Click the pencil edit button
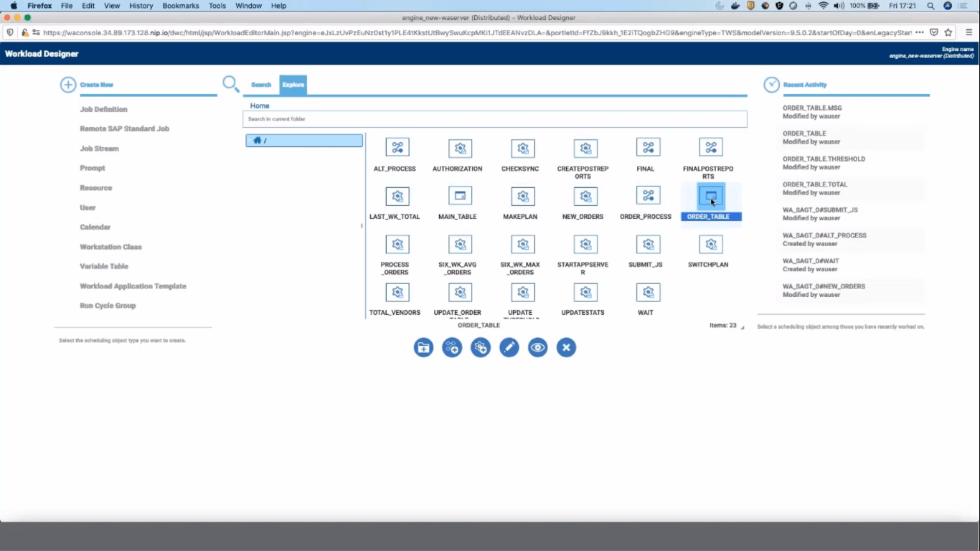 point(509,348)
